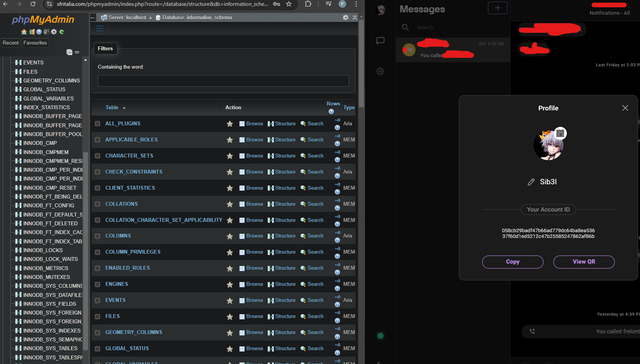640x364 pixels.
Task: Open browser three-dot menu
Action: [356, 4]
